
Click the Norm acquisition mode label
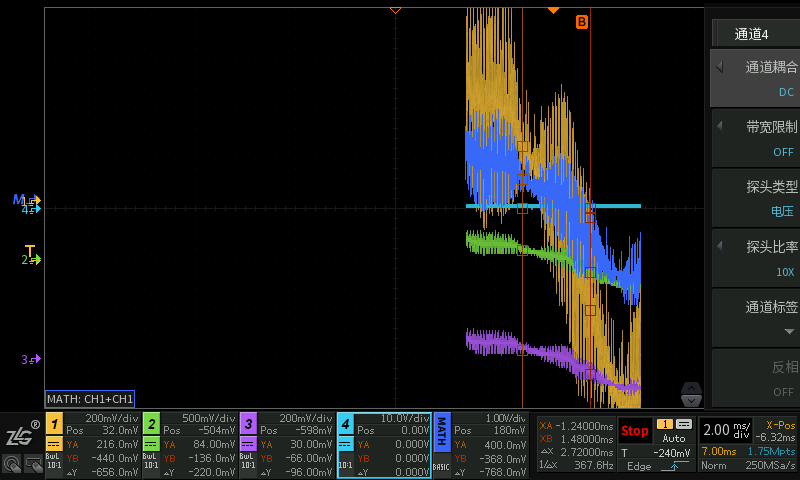(713, 465)
